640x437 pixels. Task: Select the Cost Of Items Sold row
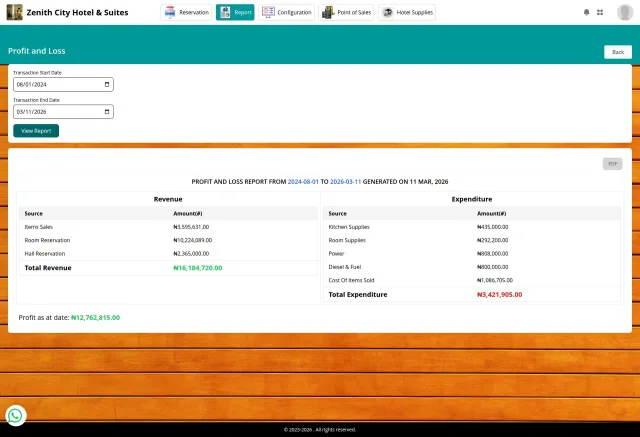click(472, 280)
